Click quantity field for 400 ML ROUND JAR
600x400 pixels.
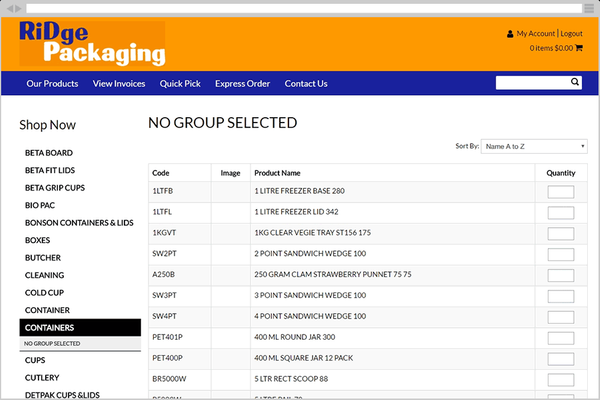coord(561,338)
